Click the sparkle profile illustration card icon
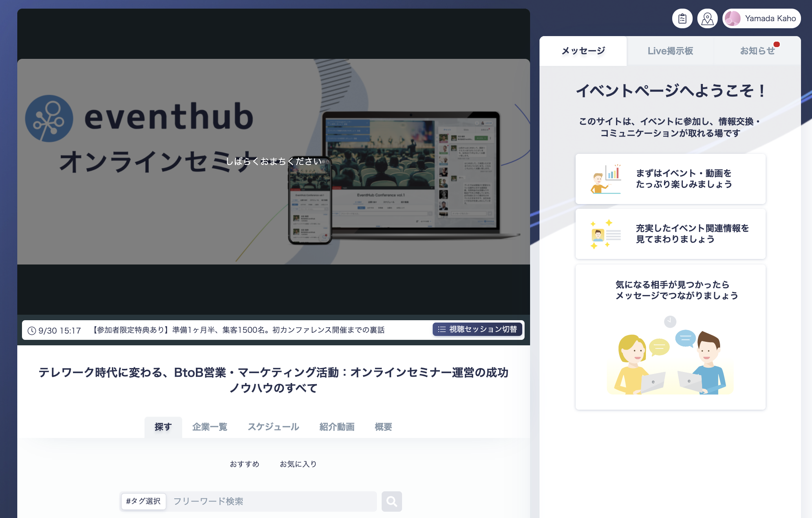 coord(606,234)
